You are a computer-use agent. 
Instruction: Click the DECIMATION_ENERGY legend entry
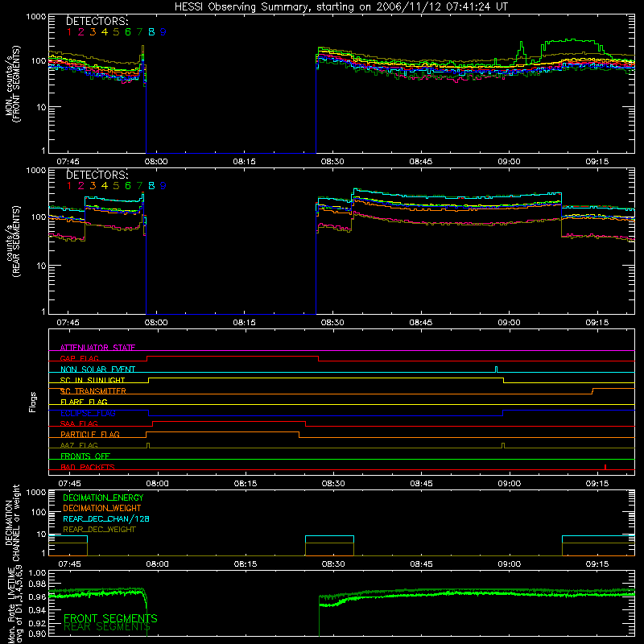(x=103, y=497)
